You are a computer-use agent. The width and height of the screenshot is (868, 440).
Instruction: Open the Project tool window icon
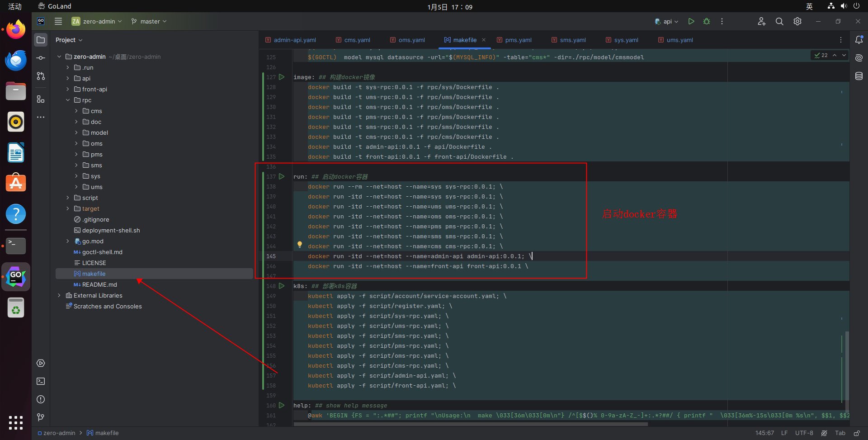coord(41,40)
